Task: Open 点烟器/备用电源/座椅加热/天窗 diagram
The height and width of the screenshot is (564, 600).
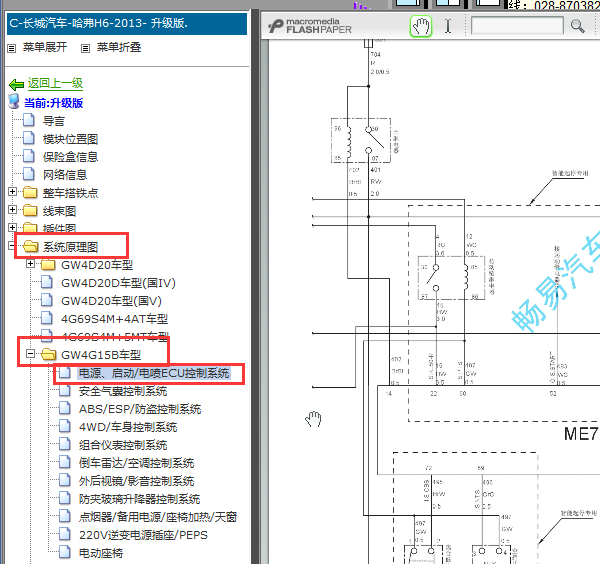Action: pos(158,517)
